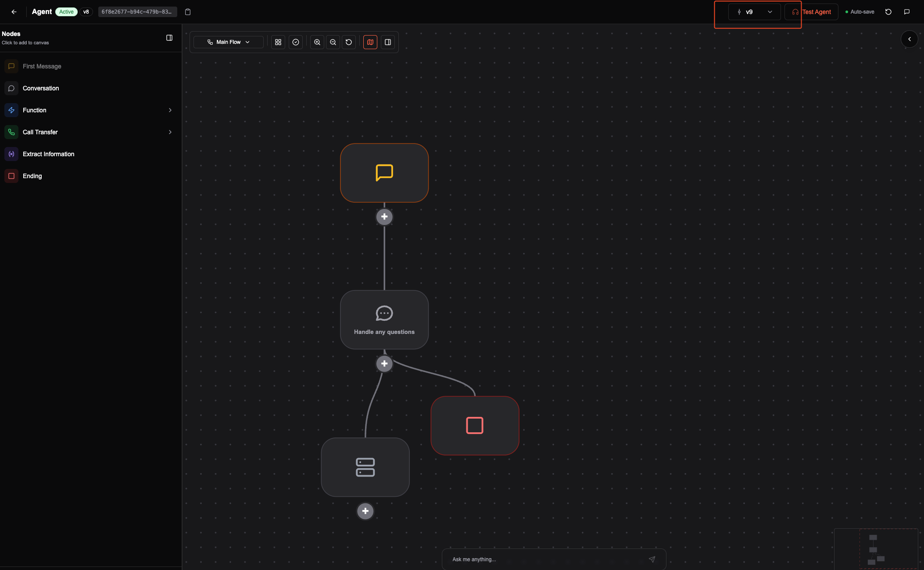Open the comments chat icon

[907, 12]
